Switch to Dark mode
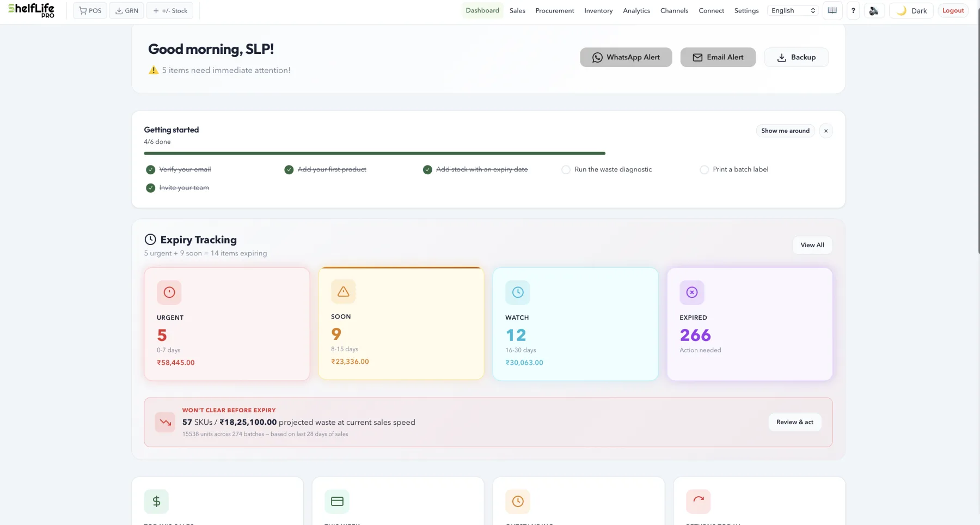The image size is (980, 525). pos(912,10)
